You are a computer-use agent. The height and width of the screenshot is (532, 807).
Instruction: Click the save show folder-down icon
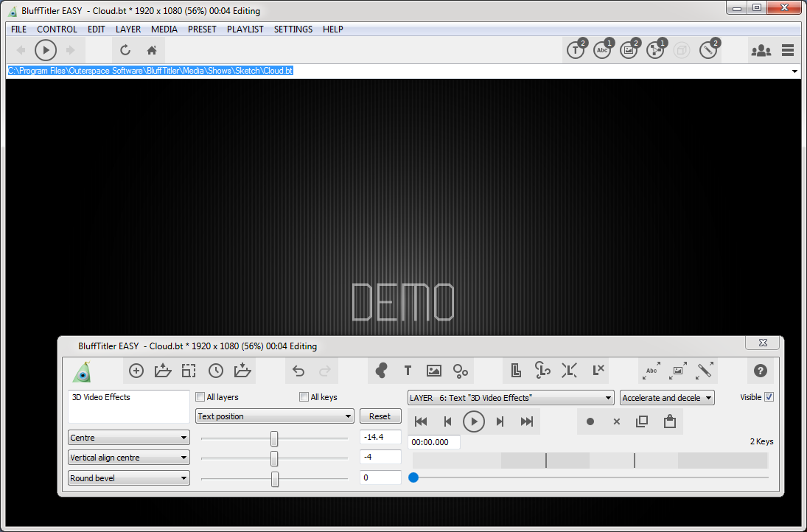[242, 371]
